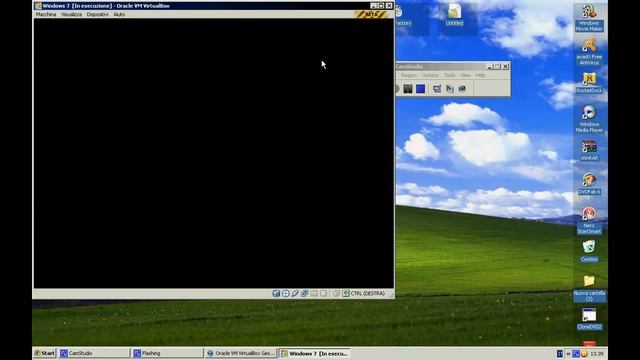Click the Toggle View icon in CamStudio toolbar
The width and height of the screenshot is (640, 360).
437,89
